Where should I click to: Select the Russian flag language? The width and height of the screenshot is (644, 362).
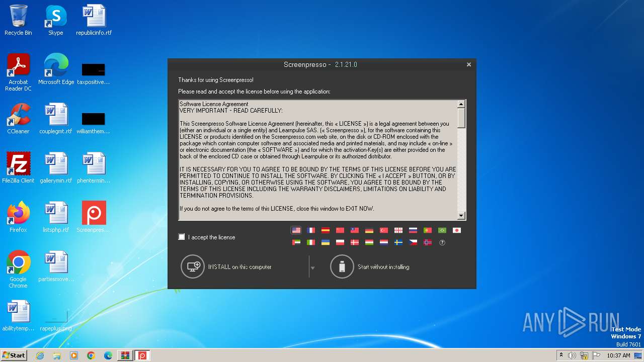(x=413, y=230)
